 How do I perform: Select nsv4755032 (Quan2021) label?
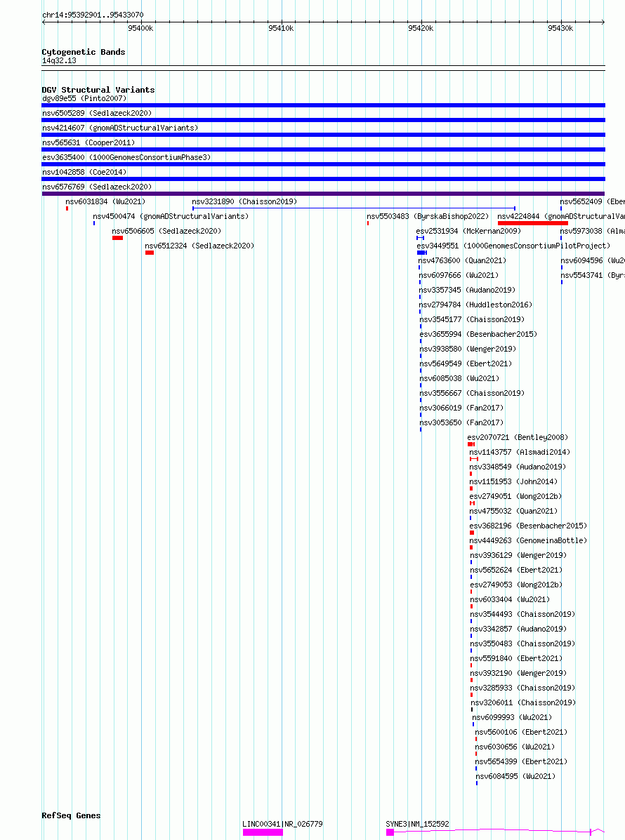513,511
